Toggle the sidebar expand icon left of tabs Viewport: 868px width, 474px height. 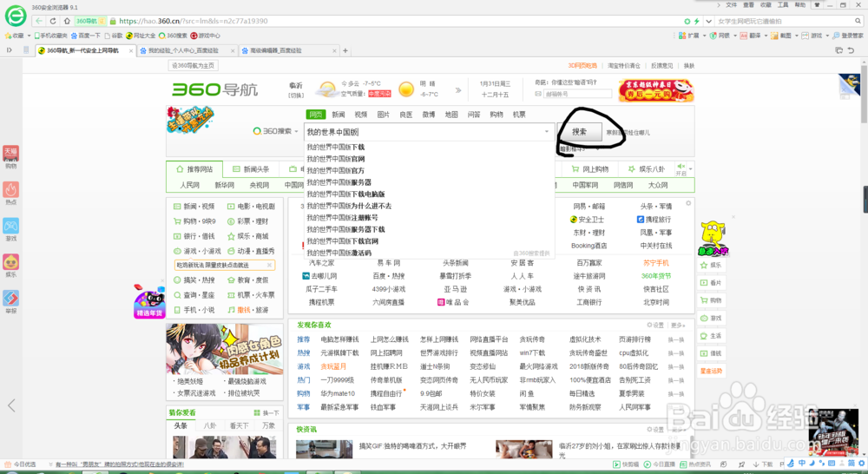10,49
